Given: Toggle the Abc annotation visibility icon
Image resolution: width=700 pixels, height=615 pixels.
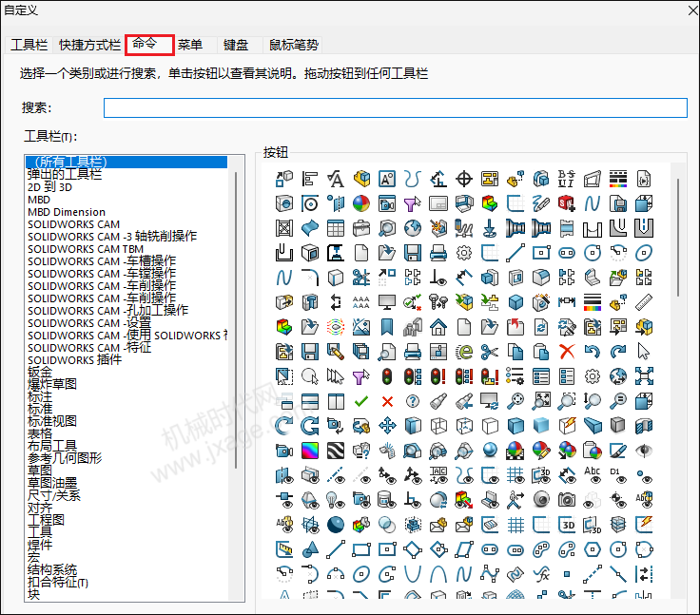Looking at the screenshot, I should 593,475.
